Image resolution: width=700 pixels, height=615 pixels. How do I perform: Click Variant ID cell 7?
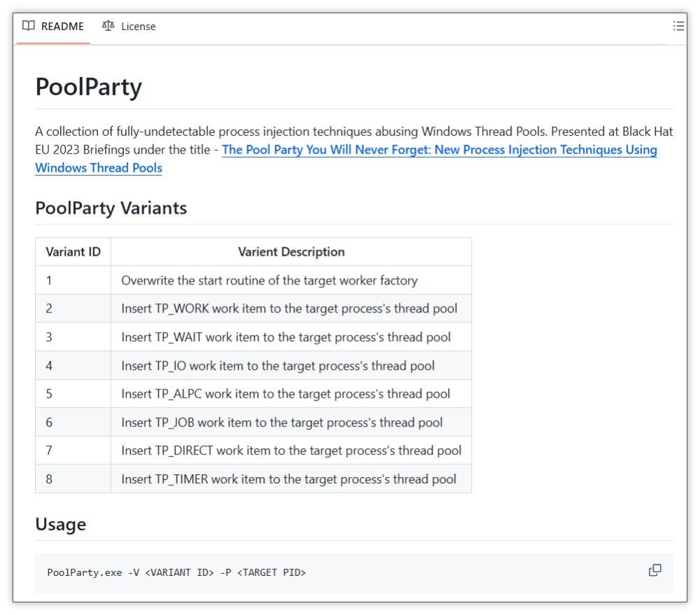73,450
